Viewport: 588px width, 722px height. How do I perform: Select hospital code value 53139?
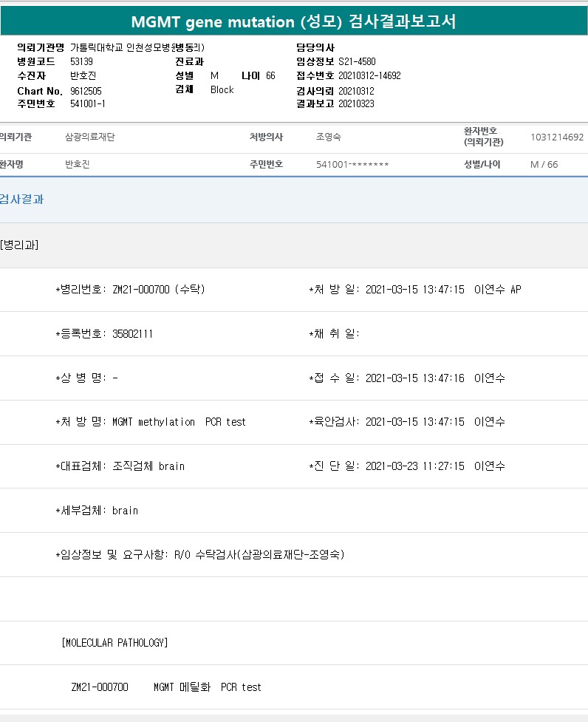point(81,61)
